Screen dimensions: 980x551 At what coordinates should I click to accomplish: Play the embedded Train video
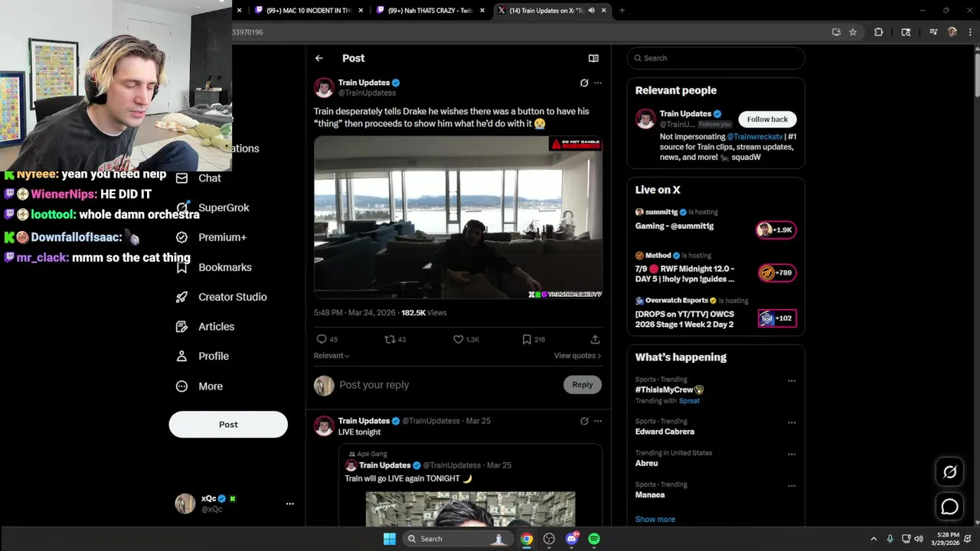(x=458, y=217)
